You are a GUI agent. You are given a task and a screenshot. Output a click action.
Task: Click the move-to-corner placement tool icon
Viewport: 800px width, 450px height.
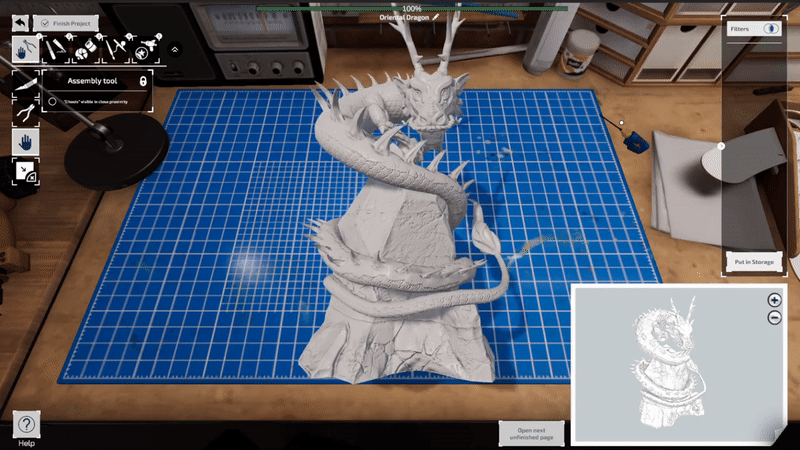click(26, 171)
